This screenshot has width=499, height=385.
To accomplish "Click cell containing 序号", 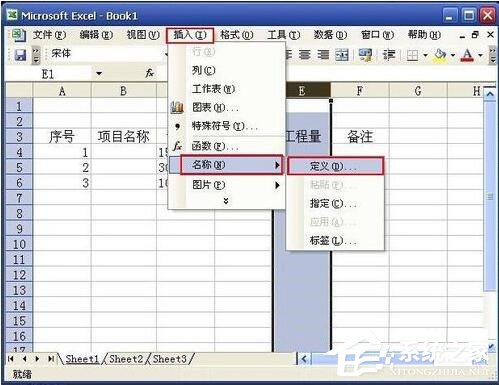I will click(x=62, y=137).
